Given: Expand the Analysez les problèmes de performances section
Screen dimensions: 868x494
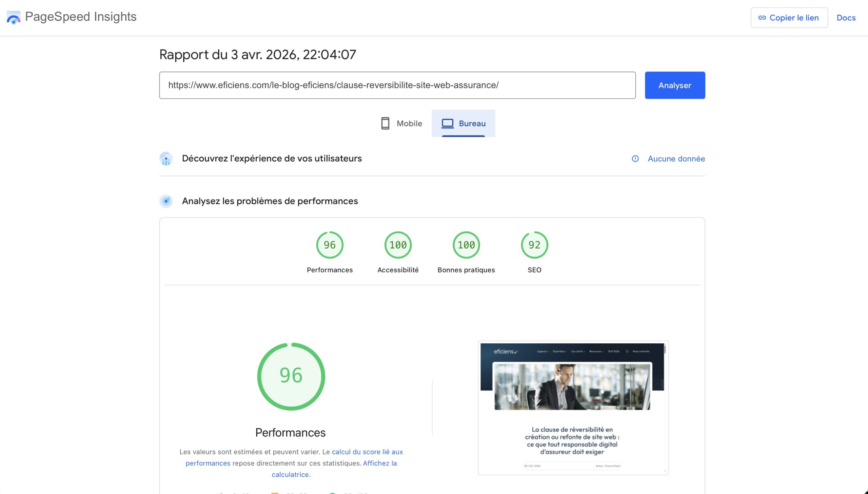Looking at the screenshot, I should pyautogui.click(x=270, y=201).
